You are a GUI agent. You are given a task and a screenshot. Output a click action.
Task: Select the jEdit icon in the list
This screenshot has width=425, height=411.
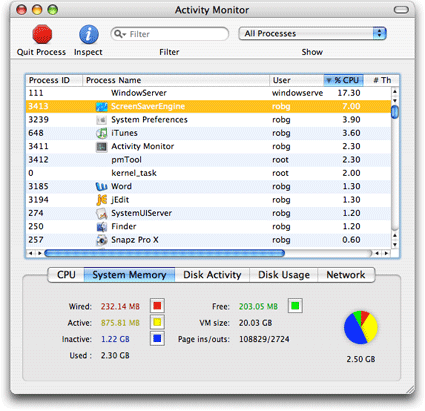(x=101, y=200)
